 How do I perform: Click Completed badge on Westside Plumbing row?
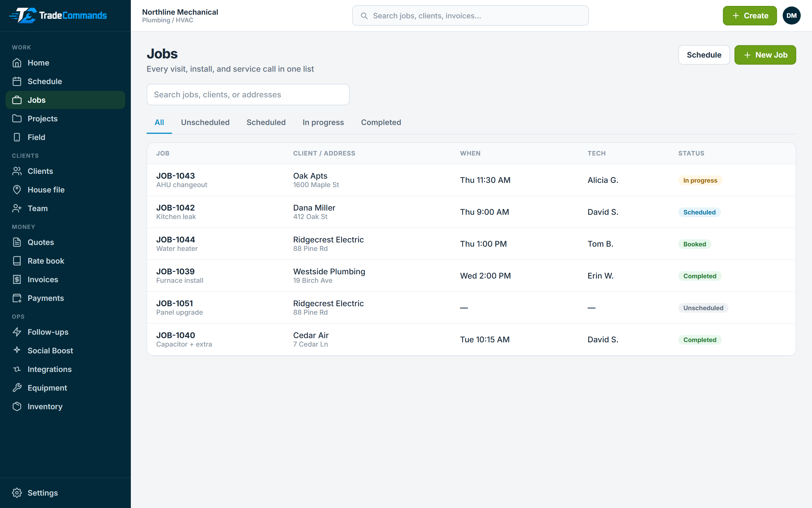pos(700,276)
